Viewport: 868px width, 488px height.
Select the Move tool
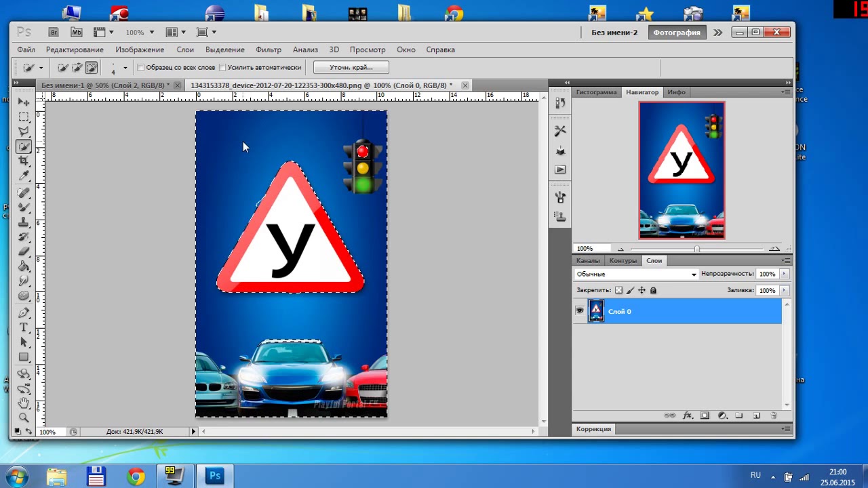point(24,102)
